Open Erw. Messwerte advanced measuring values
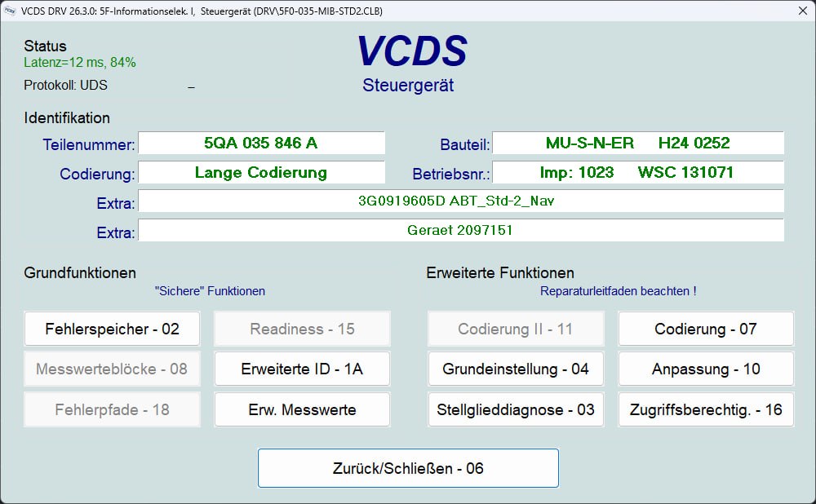 pyautogui.click(x=302, y=409)
